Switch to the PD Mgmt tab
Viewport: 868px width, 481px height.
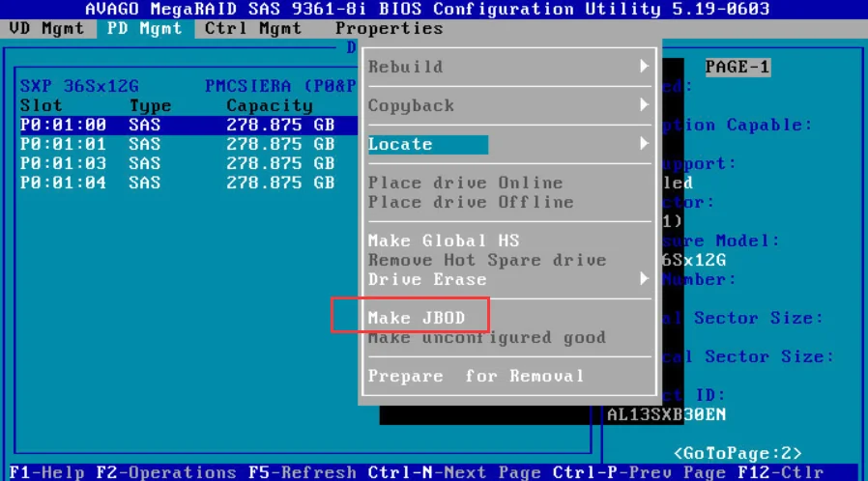[145, 28]
